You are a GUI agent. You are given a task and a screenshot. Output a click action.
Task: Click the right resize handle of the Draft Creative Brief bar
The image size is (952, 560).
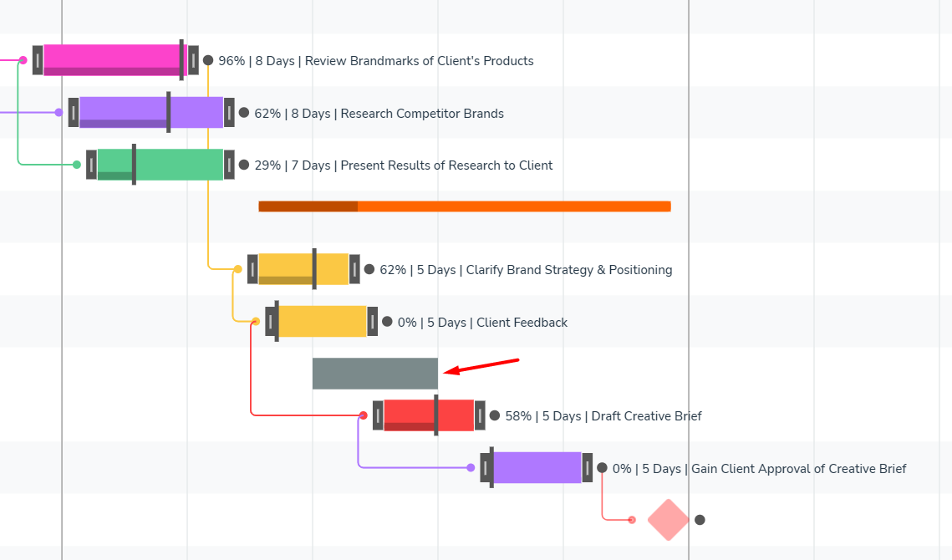pos(480,415)
